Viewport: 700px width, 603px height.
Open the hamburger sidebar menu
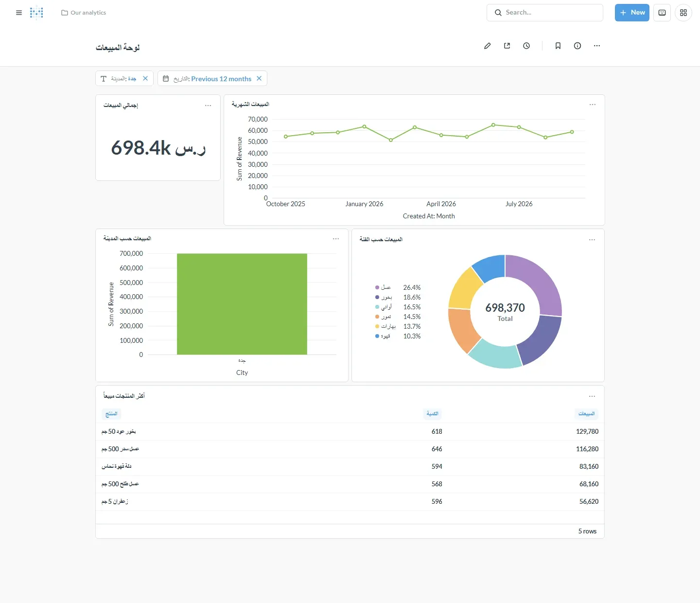click(19, 13)
